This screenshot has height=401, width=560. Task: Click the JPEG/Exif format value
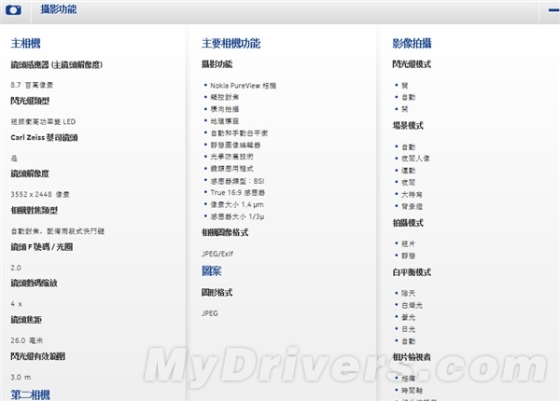tap(217, 254)
